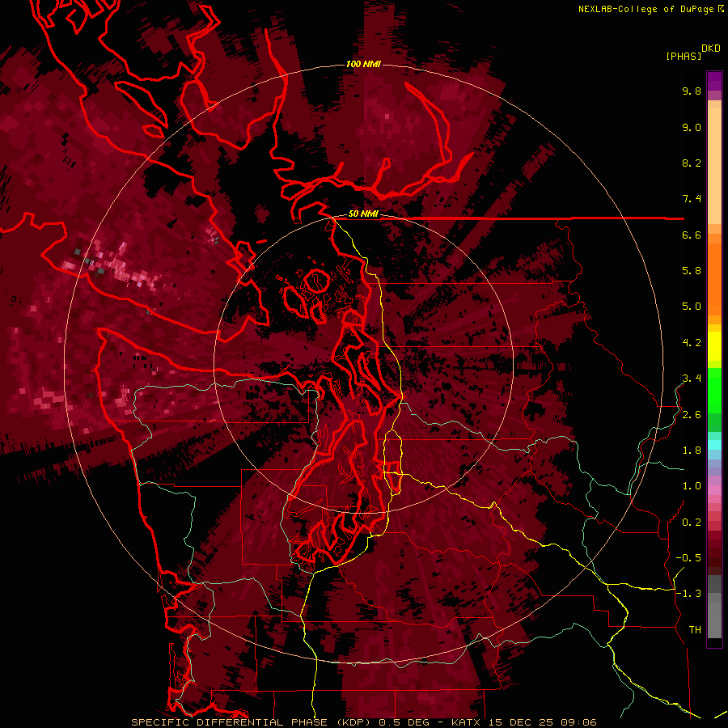This screenshot has height=728, width=728.
Task: Click the 3.4 value on the color scale
Action: point(692,379)
